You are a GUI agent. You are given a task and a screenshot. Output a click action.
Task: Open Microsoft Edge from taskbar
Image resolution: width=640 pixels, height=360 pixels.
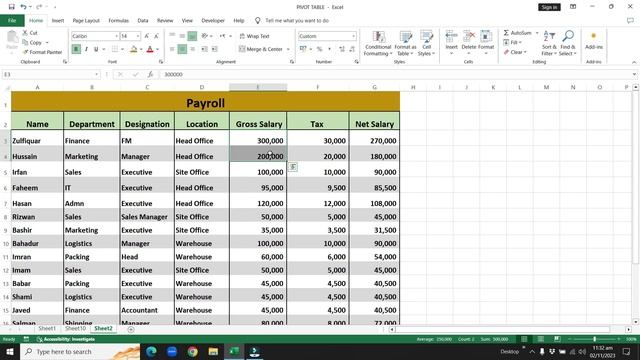pos(151,351)
